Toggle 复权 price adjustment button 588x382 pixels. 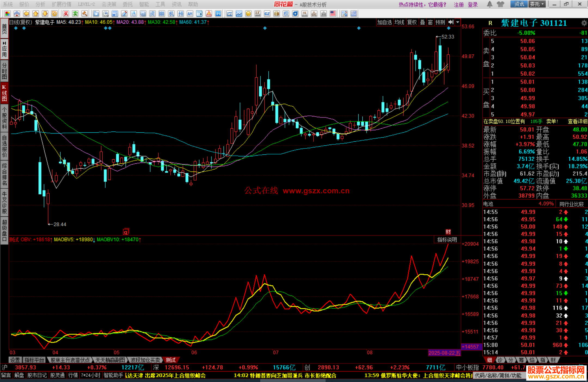412,22
